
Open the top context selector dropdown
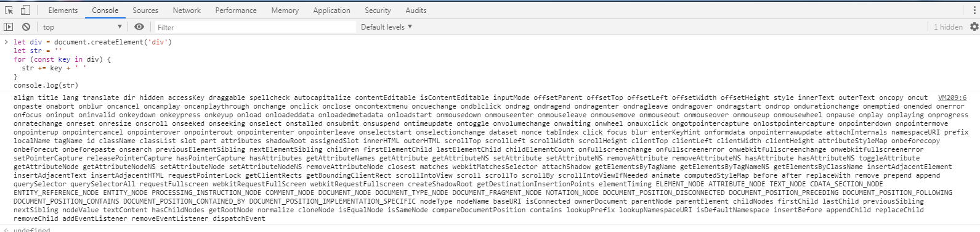tap(83, 27)
